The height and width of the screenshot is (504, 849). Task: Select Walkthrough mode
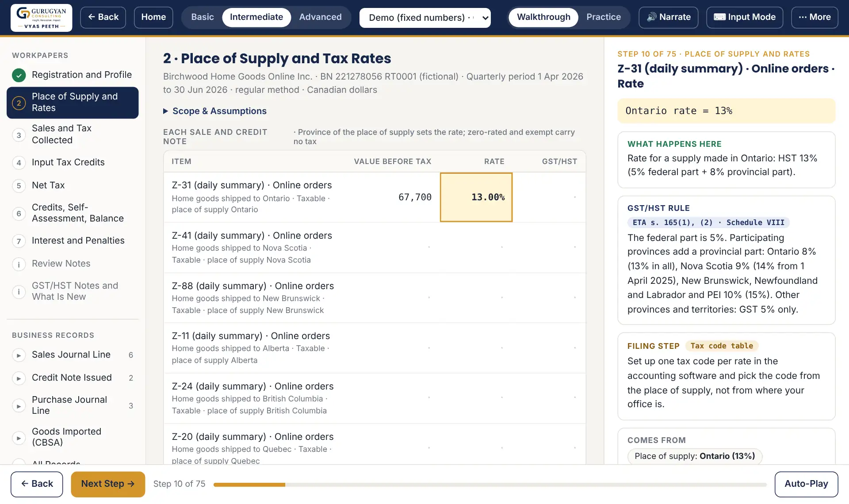543,17
